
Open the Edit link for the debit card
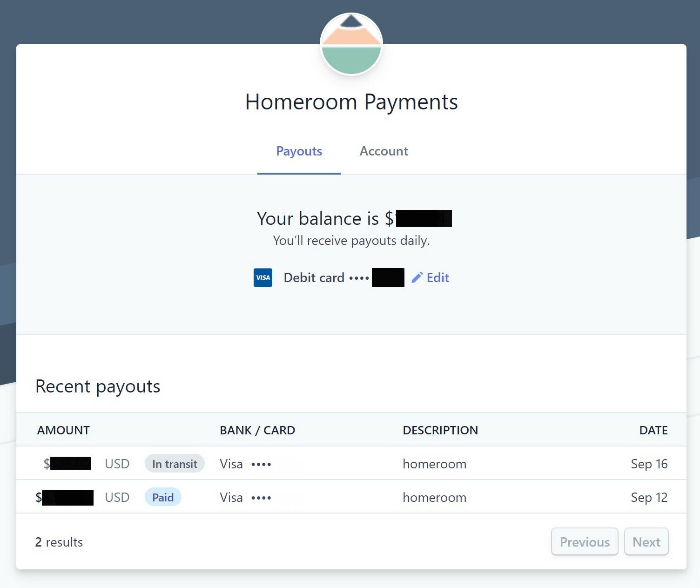[437, 277]
